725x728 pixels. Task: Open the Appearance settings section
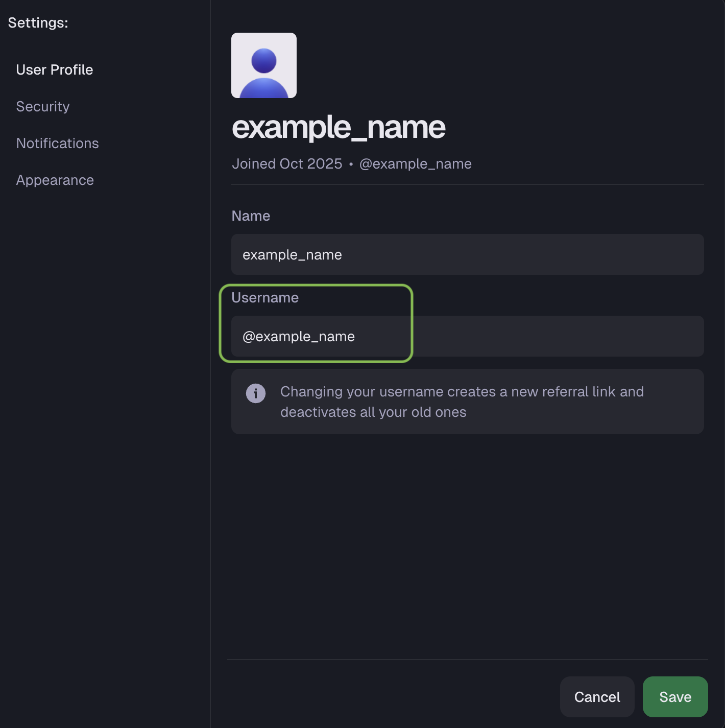55,180
